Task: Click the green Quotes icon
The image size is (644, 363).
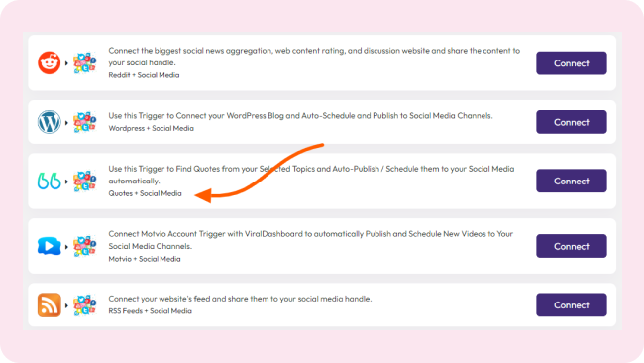Action: point(50,181)
